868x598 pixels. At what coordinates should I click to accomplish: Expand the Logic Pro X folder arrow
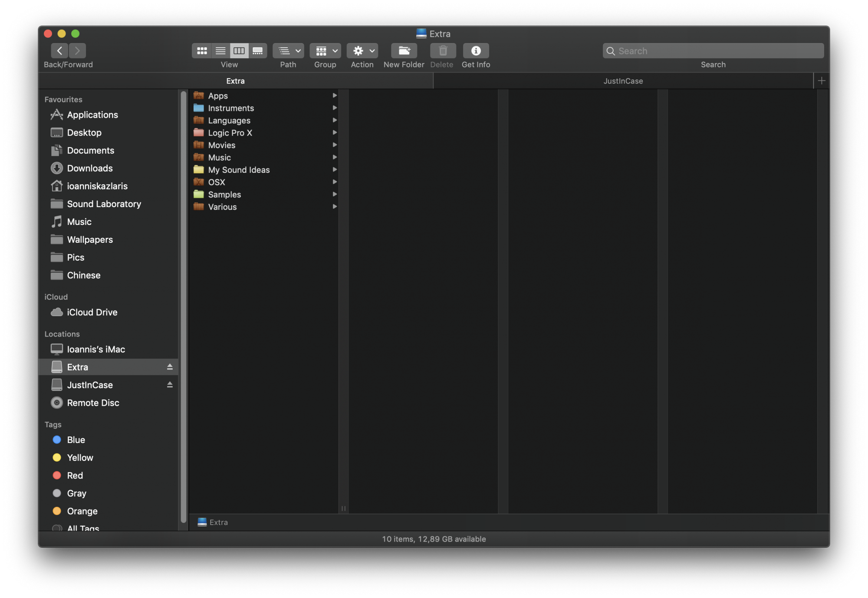pos(335,132)
